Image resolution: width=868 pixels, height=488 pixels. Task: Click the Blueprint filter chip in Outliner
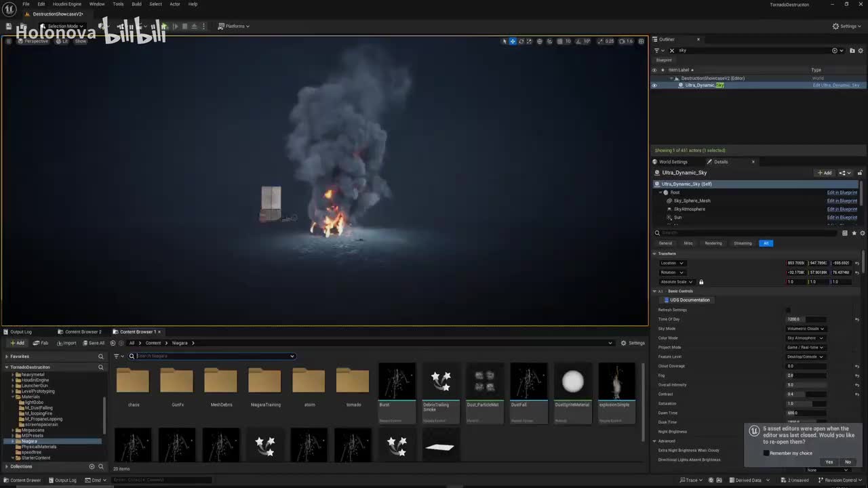click(x=664, y=60)
